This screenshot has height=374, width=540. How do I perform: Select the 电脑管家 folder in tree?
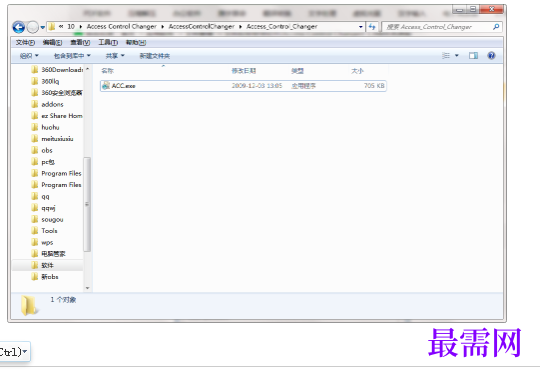[48, 254]
